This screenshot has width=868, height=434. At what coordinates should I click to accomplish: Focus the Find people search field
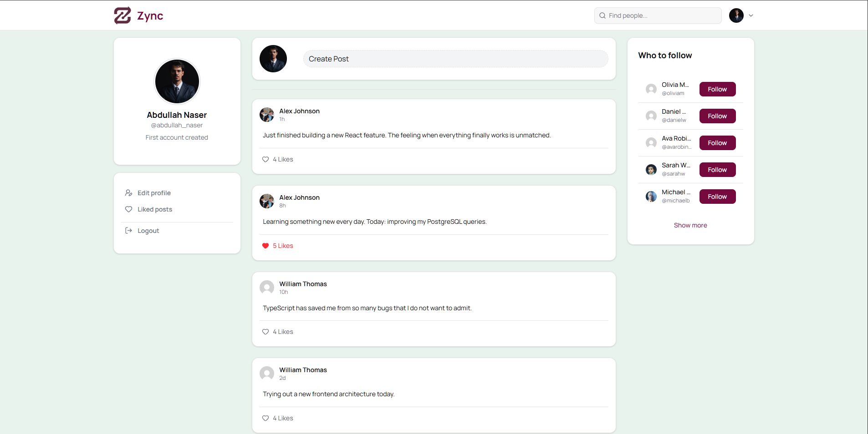(658, 15)
